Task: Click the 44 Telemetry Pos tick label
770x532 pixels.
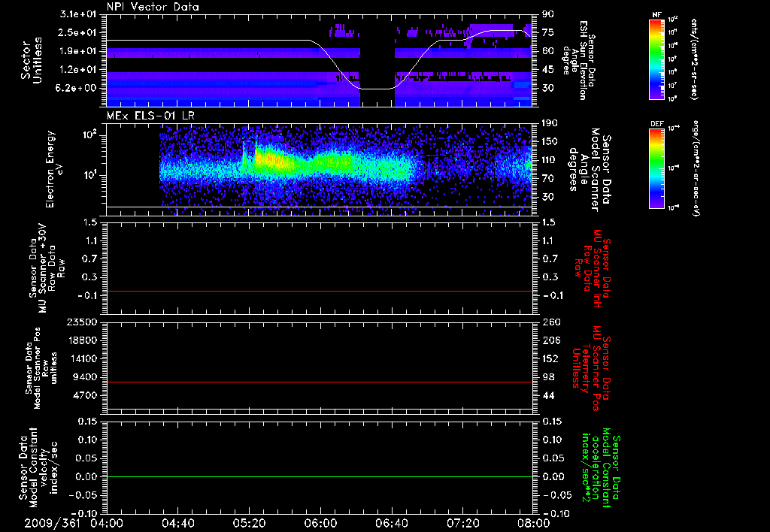Action: [548, 395]
